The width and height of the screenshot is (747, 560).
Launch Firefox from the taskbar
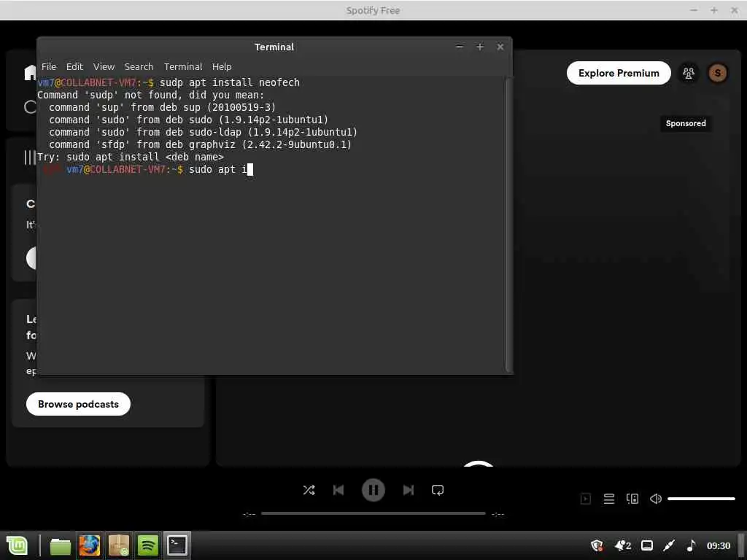click(90, 545)
